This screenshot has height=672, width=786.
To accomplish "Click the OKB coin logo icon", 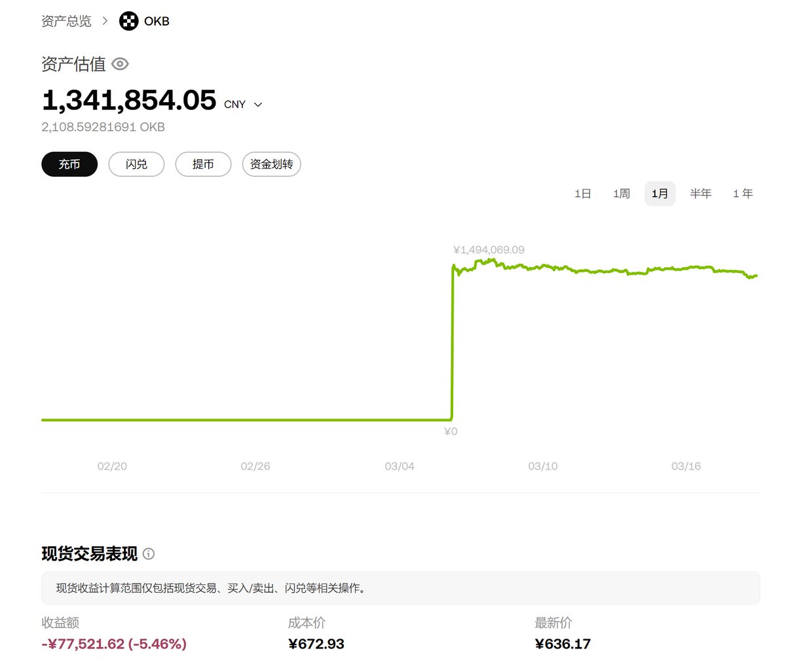I will click(128, 21).
